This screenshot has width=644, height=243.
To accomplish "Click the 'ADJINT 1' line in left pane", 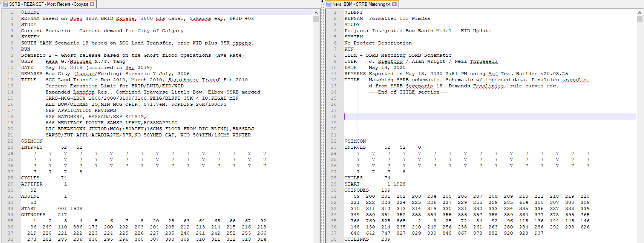I will pos(44,196).
